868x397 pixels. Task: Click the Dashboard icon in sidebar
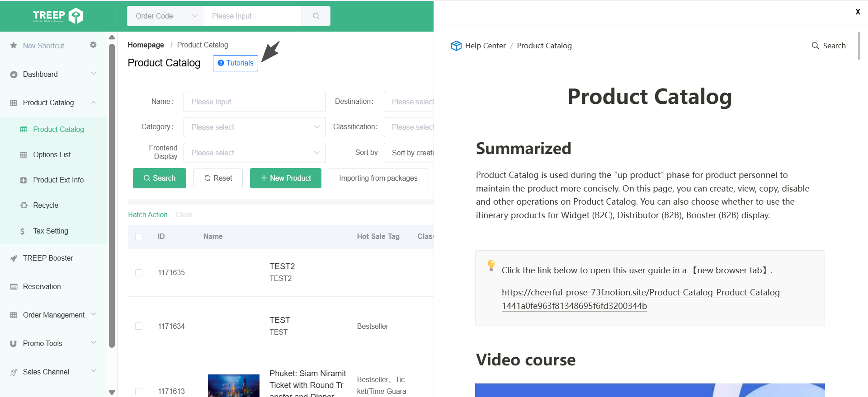tap(14, 74)
